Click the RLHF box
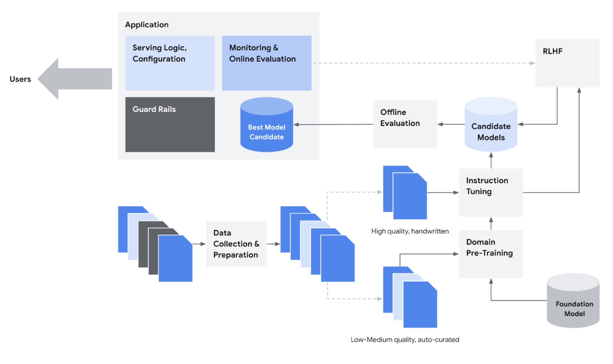 pos(567,63)
